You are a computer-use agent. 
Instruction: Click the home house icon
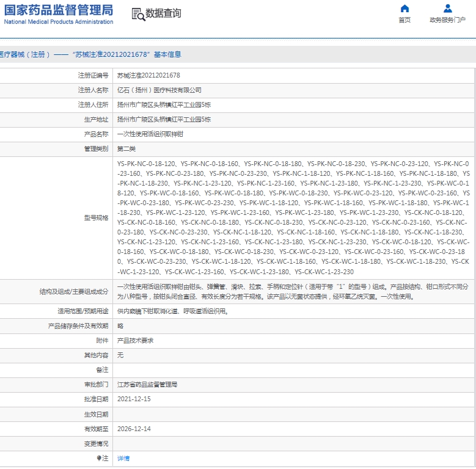coord(405,8)
